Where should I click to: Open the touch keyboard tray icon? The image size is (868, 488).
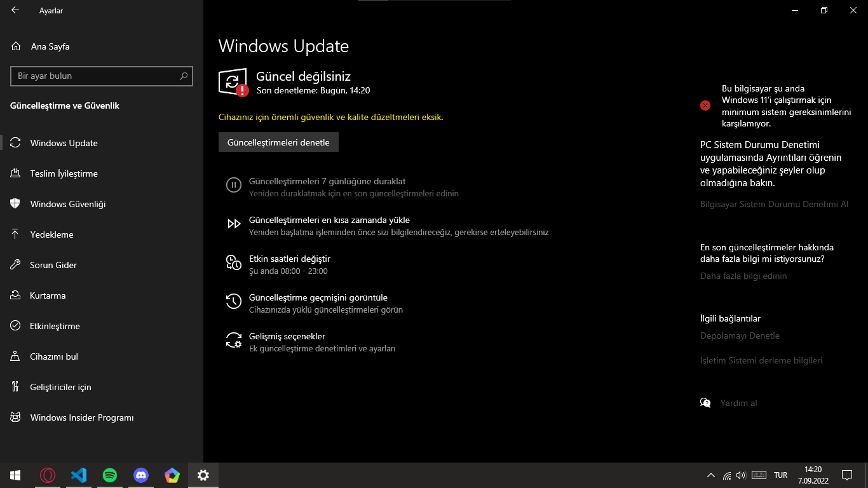point(759,475)
